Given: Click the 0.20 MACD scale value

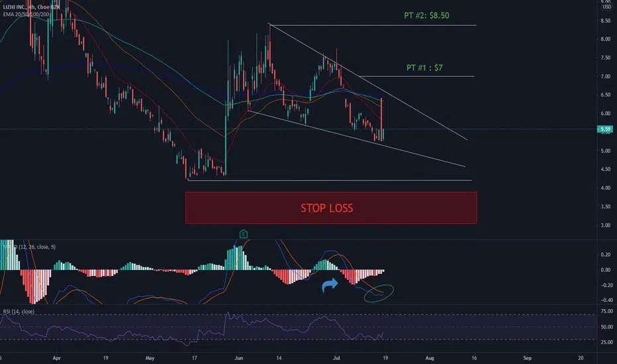Looking at the screenshot, I should point(606,255).
